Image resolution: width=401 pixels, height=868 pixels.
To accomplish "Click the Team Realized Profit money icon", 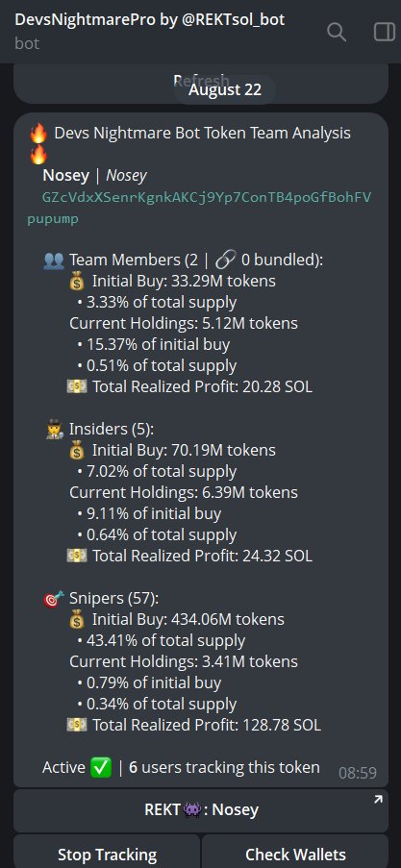I will [76, 386].
